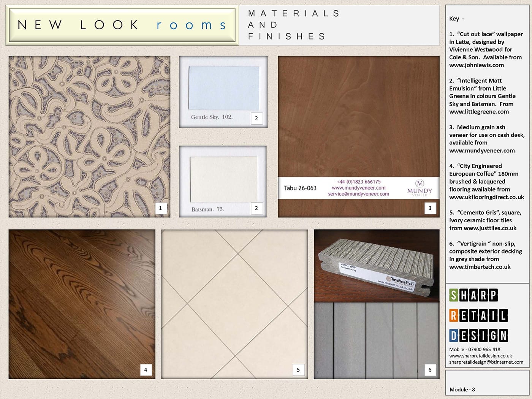Click number label 2 beside Gentle Sky

click(x=256, y=118)
